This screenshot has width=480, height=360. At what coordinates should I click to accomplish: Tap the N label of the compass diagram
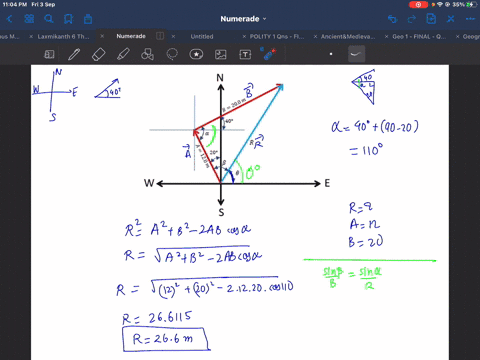click(220, 78)
